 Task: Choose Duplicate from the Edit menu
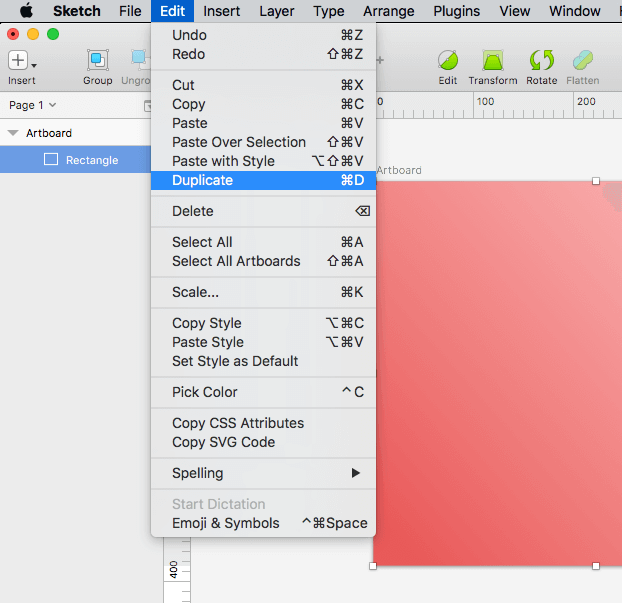pos(263,180)
